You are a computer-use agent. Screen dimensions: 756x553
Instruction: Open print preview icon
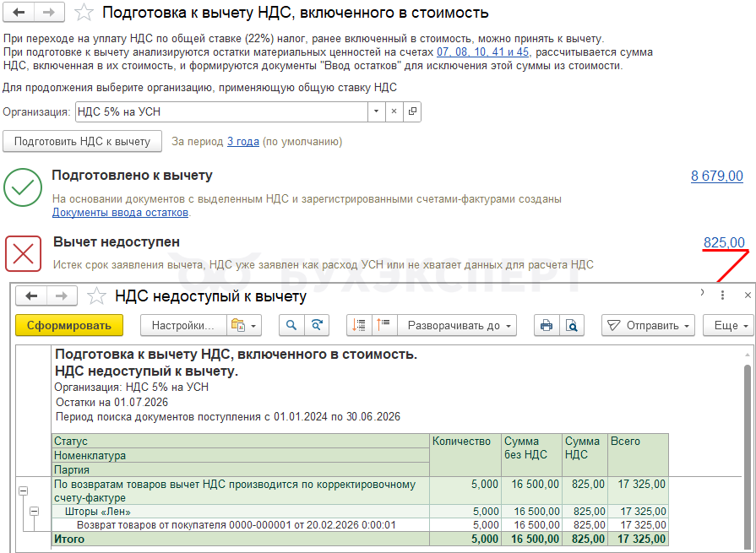[572, 326]
